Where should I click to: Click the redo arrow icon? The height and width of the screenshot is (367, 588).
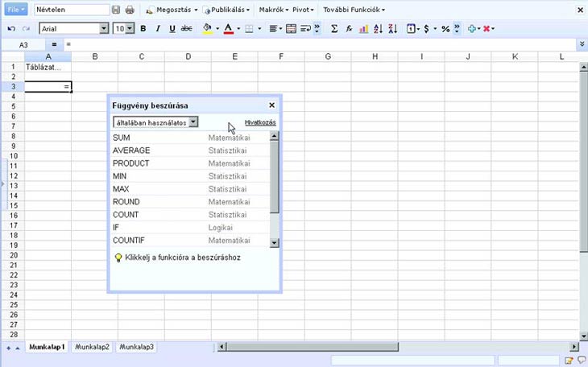[x=27, y=29]
